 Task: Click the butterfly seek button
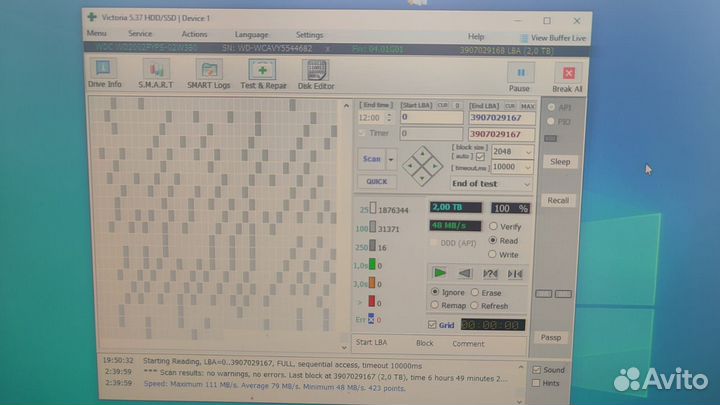(x=515, y=274)
